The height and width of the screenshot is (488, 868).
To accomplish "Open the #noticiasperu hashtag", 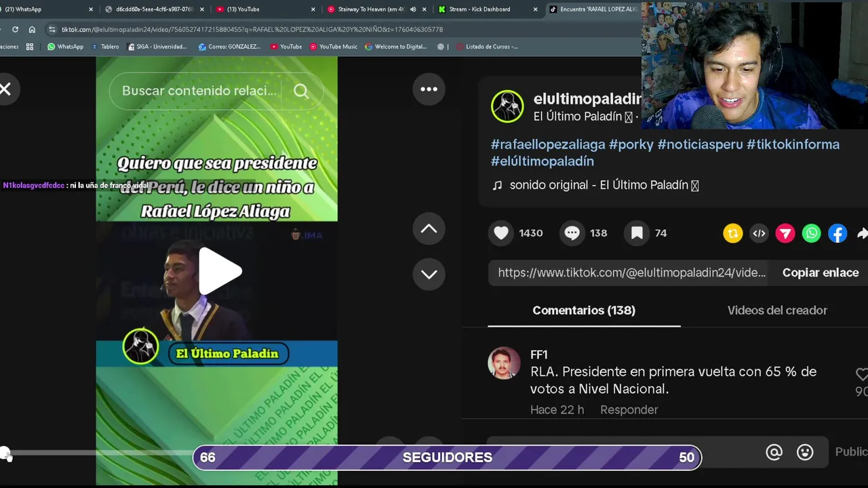I will (x=701, y=144).
